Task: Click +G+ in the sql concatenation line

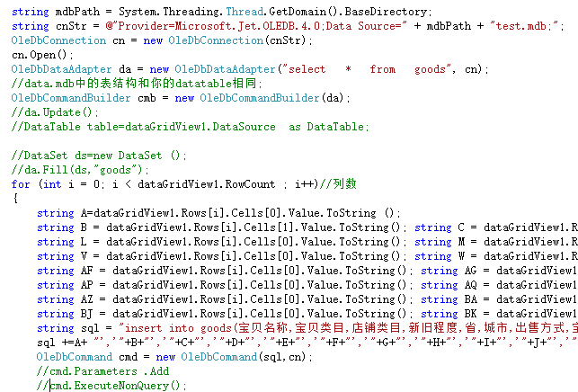Action: click(x=386, y=343)
